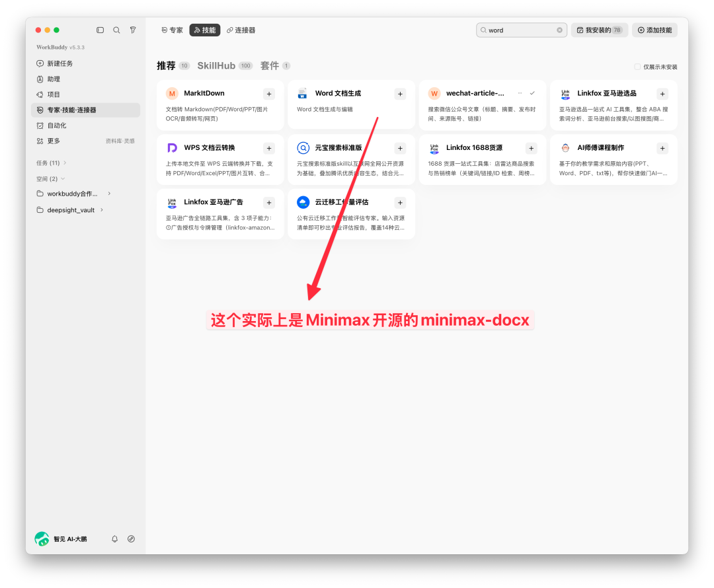
Task: Add the 云迁移工作量评估 skill
Action: (400, 203)
